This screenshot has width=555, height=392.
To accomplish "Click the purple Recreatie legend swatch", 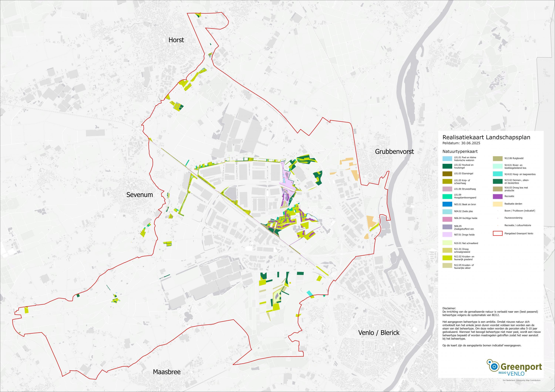I will [497, 196].
